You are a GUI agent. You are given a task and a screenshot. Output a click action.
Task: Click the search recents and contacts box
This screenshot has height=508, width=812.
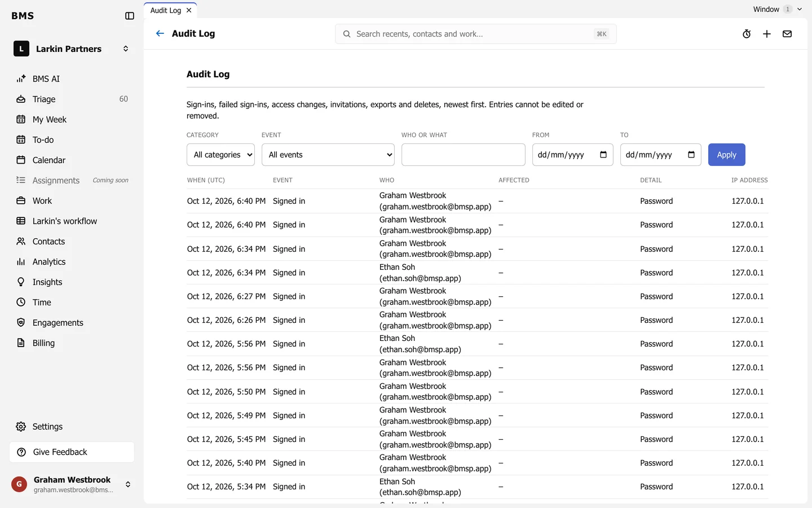(475, 34)
